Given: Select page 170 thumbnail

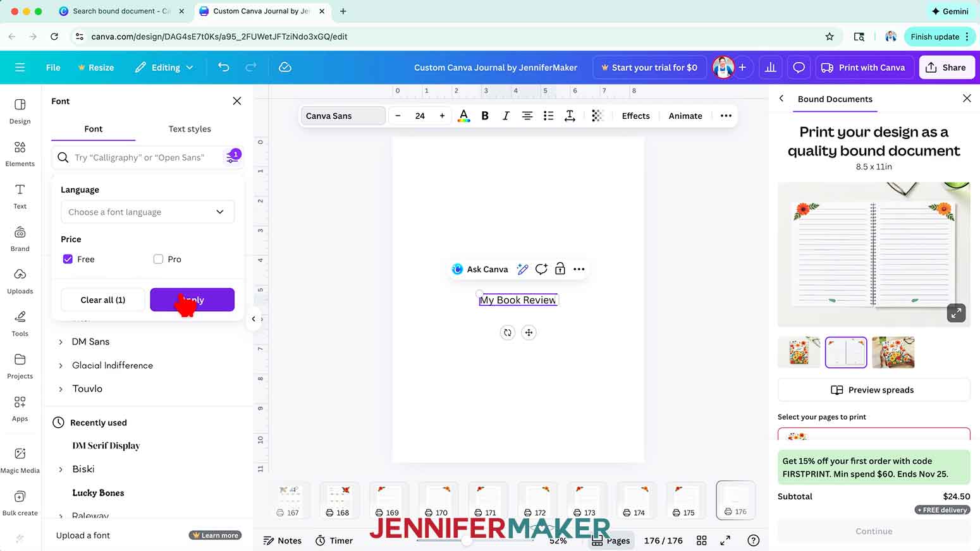Looking at the screenshot, I should 438,500.
